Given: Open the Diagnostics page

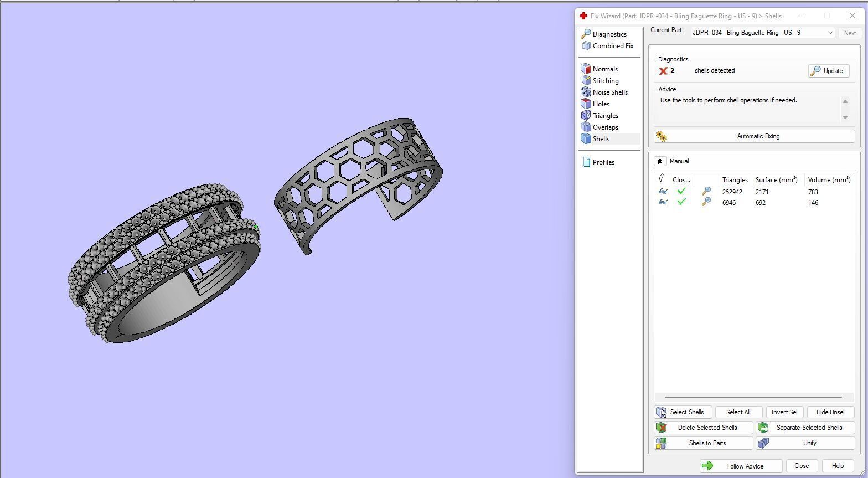Looking at the screenshot, I should [x=609, y=34].
